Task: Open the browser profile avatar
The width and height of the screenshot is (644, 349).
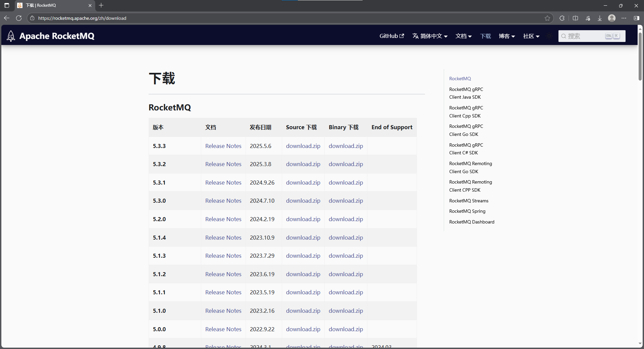Action: tap(612, 18)
